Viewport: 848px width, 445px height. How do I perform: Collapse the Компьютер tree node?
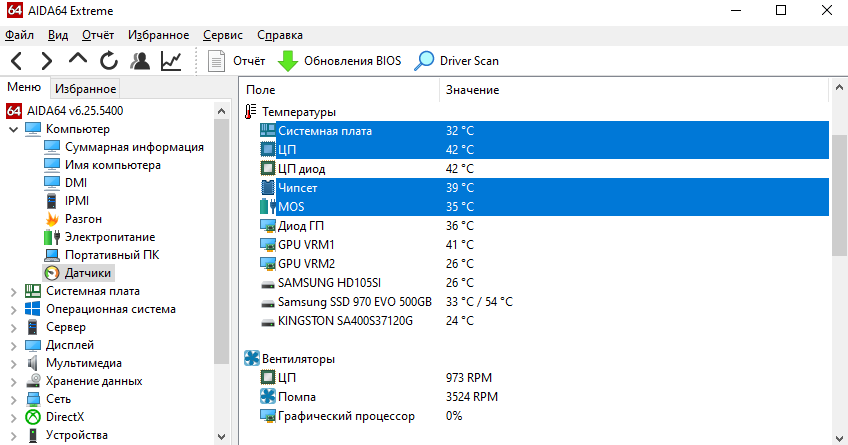12,129
